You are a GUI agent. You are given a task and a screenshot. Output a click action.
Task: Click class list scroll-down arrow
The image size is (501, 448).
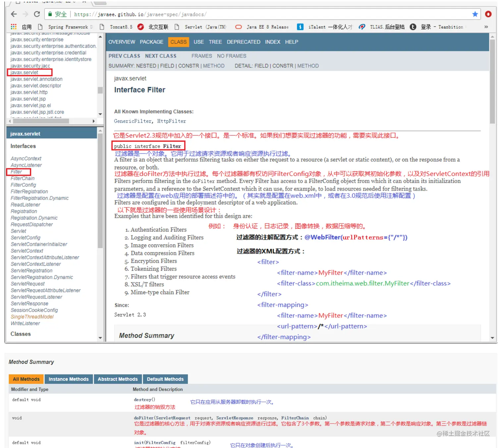click(x=100, y=338)
